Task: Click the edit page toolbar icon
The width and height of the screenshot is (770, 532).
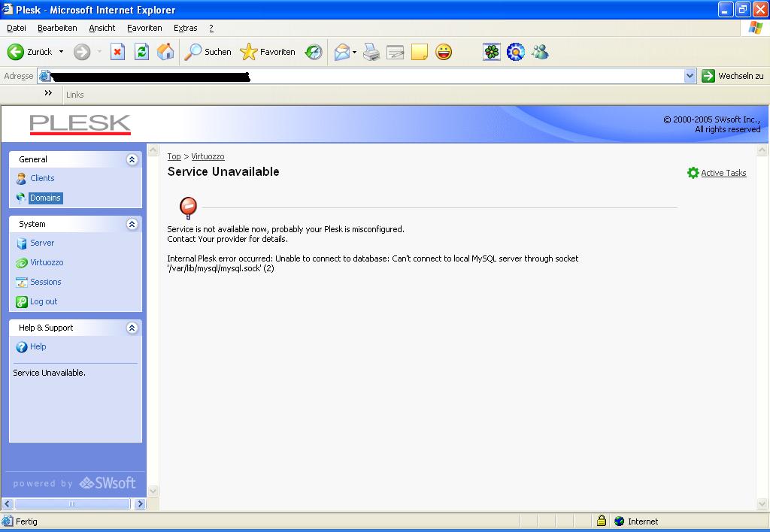Action: coord(396,52)
